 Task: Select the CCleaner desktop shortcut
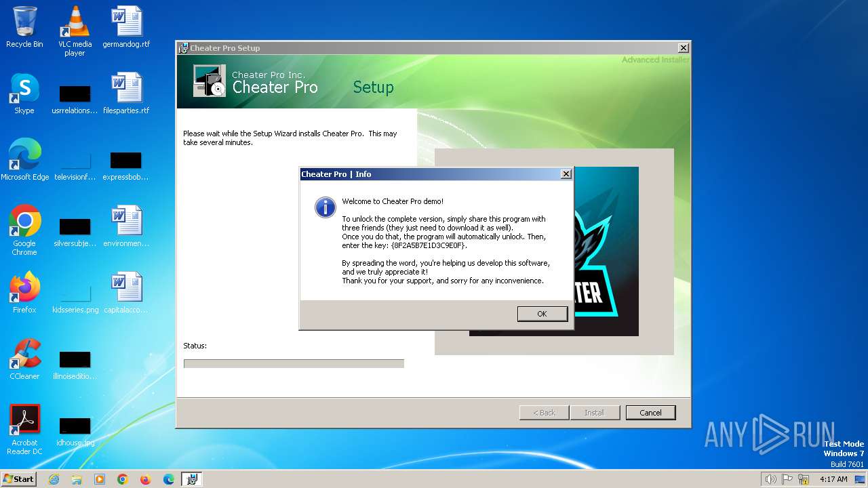24,359
